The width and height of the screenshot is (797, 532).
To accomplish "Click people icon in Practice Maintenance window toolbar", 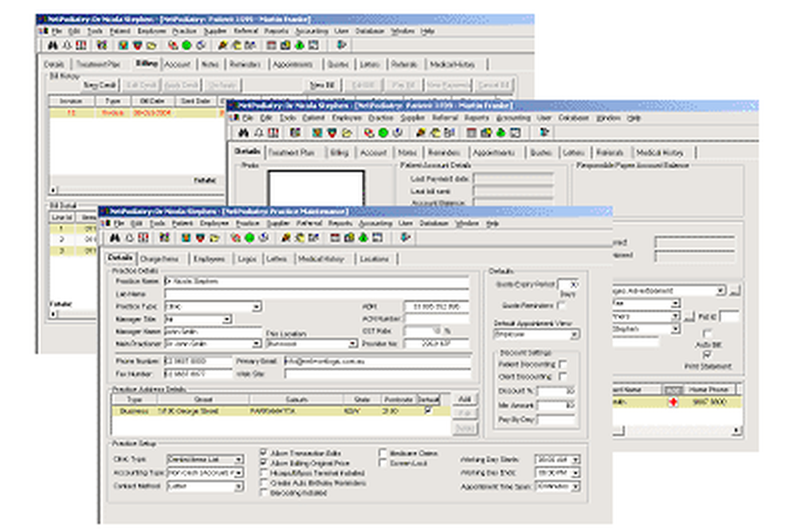I will 164,238.
